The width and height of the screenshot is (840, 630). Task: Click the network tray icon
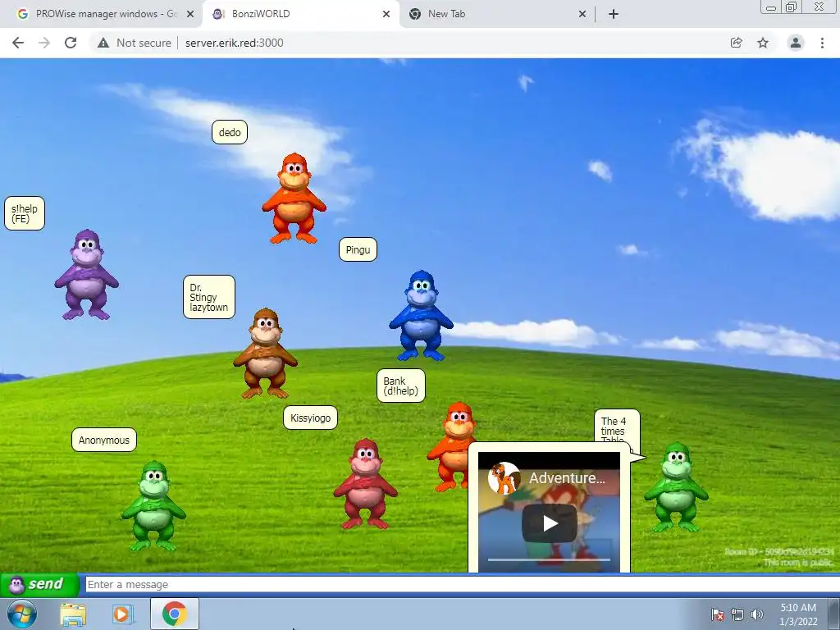click(737, 614)
